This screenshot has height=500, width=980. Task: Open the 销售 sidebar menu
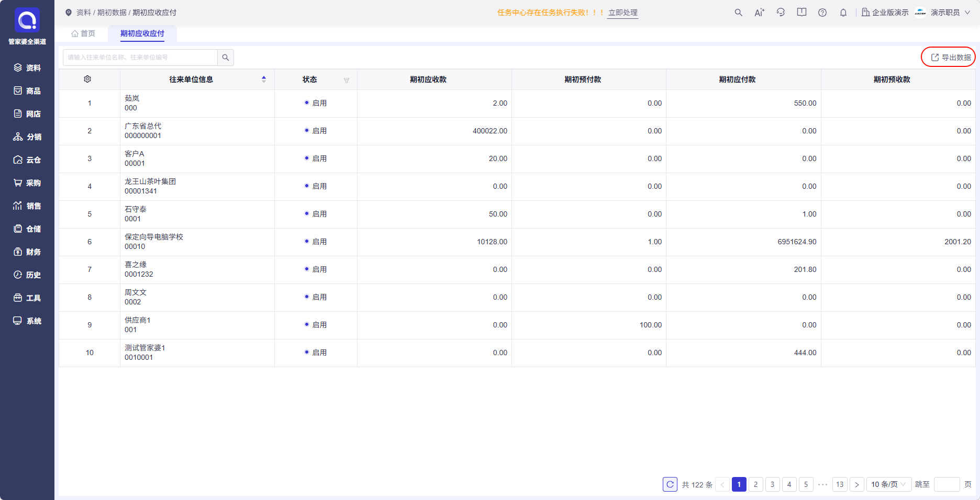coord(27,206)
